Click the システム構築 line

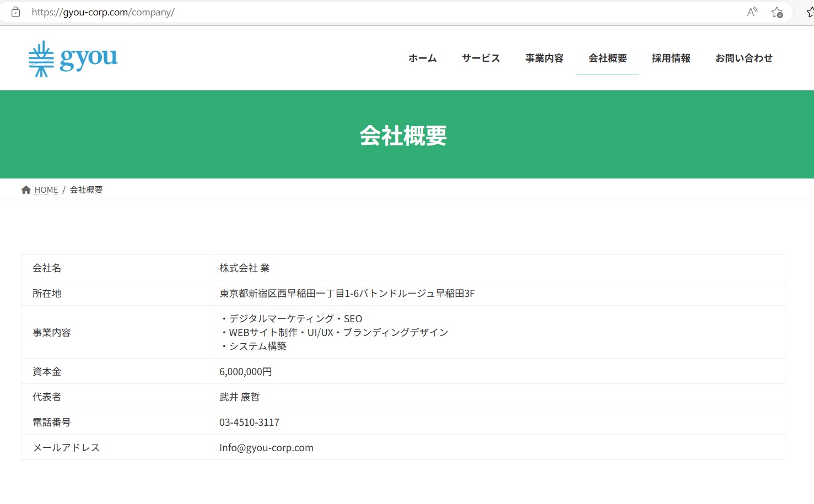pos(253,346)
